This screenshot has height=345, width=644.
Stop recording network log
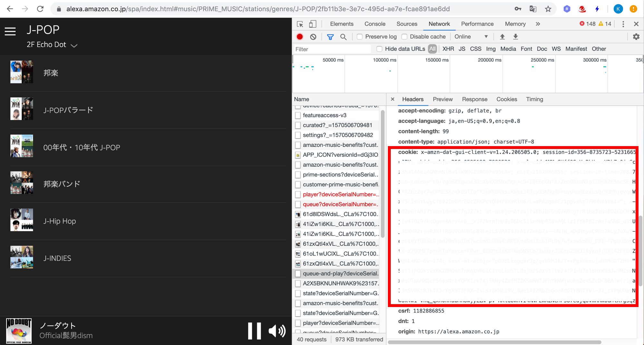pos(300,37)
